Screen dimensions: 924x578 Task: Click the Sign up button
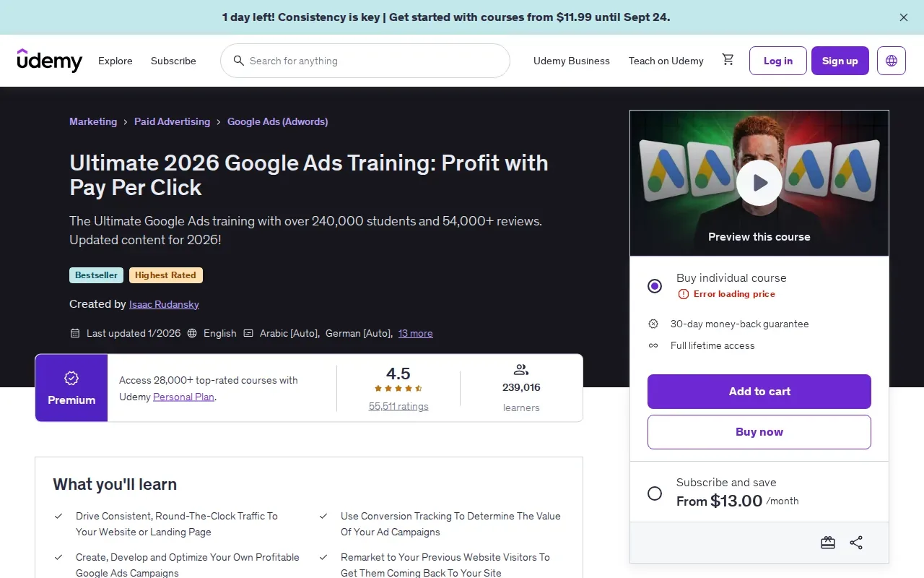[x=840, y=61]
